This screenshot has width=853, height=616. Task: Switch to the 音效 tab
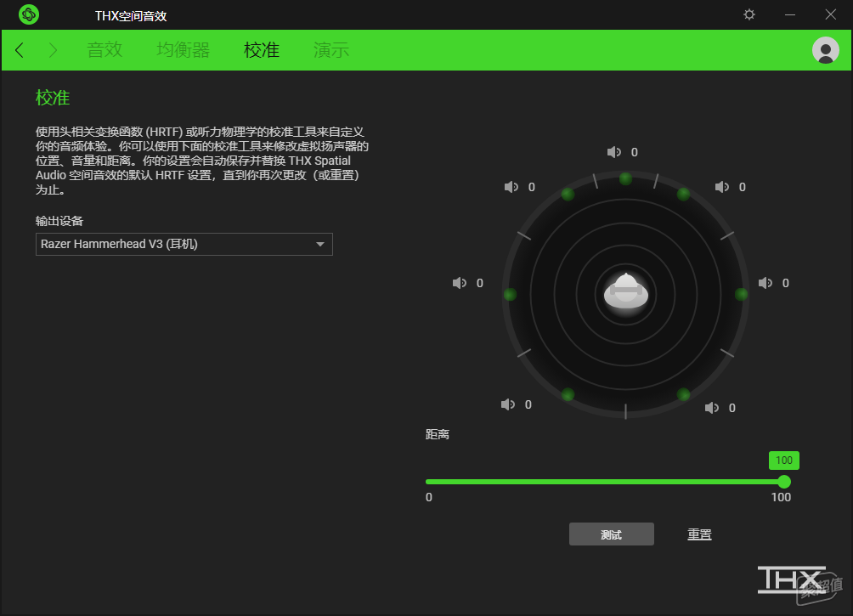click(x=105, y=50)
